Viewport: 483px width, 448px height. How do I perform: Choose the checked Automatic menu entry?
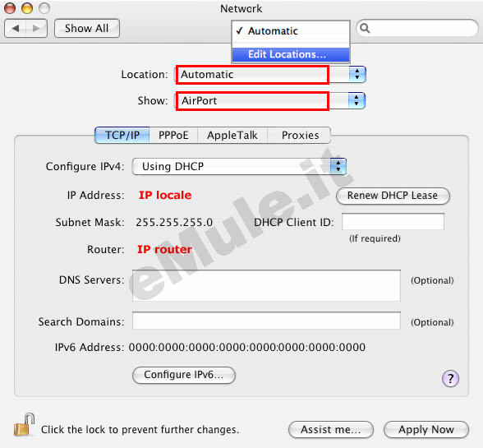point(291,31)
